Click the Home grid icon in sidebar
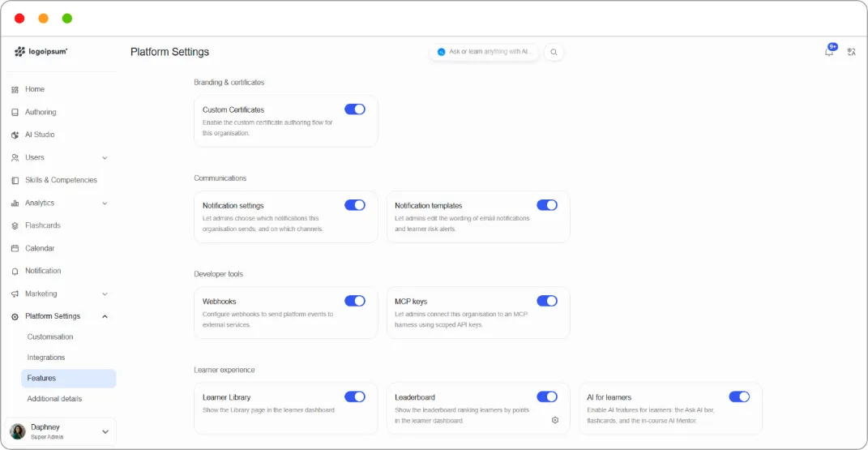The image size is (868, 450). [x=15, y=90]
